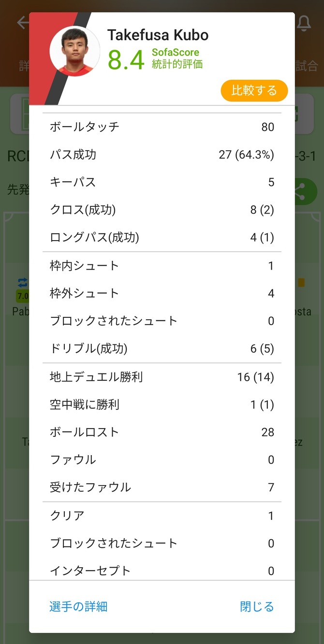324x644 pixels.
Task: Close the dialog with 閉じる
Action: (x=257, y=606)
